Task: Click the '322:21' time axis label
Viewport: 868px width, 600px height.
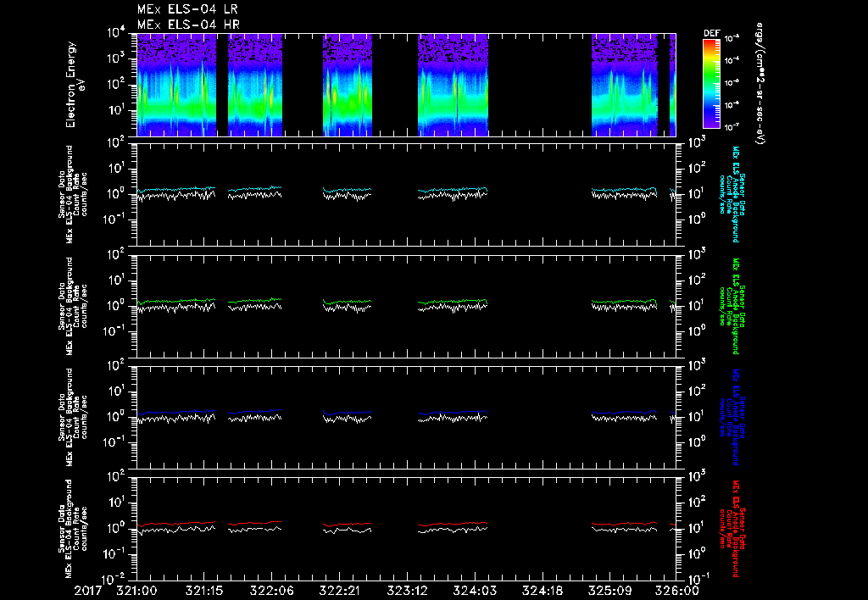Action: coord(339,591)
